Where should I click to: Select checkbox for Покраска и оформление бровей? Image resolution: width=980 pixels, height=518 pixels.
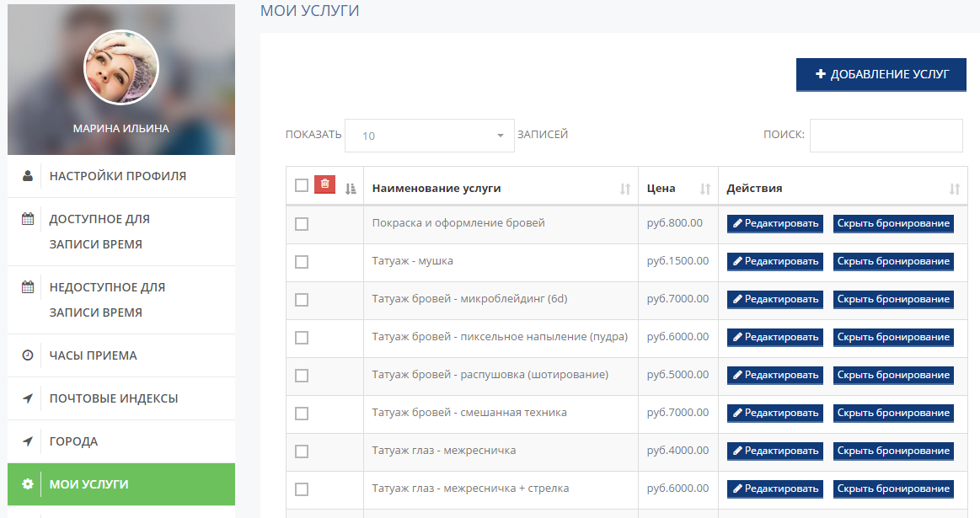click(302, 224)
